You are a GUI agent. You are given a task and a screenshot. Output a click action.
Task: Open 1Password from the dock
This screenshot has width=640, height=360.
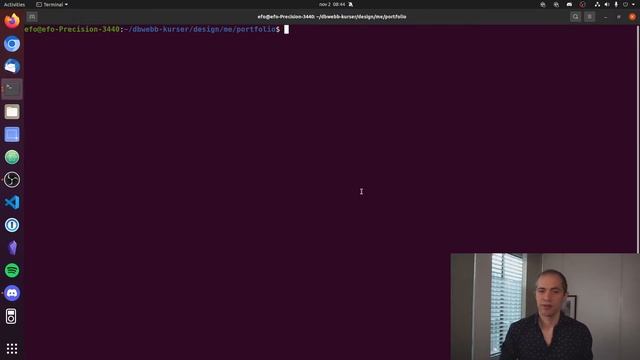(x=12, y=225)
